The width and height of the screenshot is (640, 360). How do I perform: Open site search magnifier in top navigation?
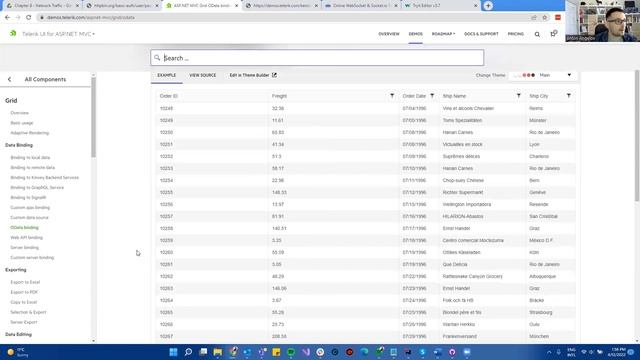click(x=537, y=34)
